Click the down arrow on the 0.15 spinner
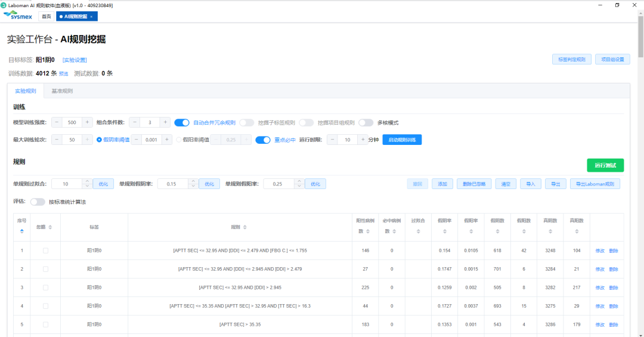The width and height of the screenshot is (644, 337). (193, 186)
